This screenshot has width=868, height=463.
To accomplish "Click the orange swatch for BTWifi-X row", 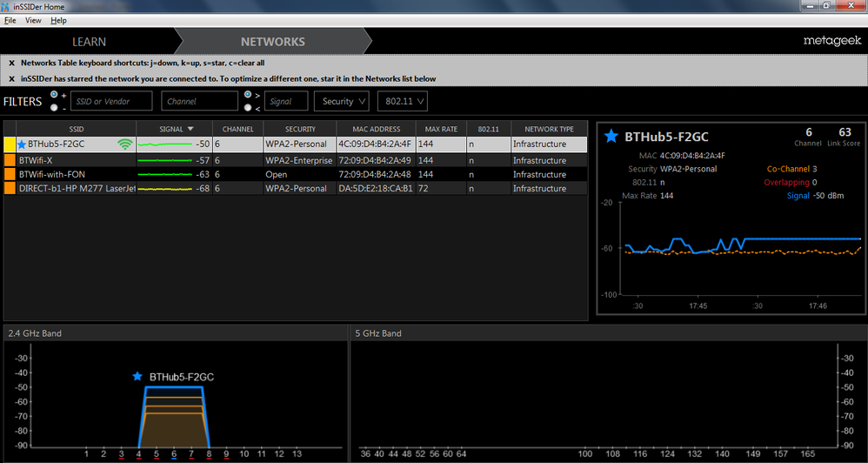I will coord(10,161).
